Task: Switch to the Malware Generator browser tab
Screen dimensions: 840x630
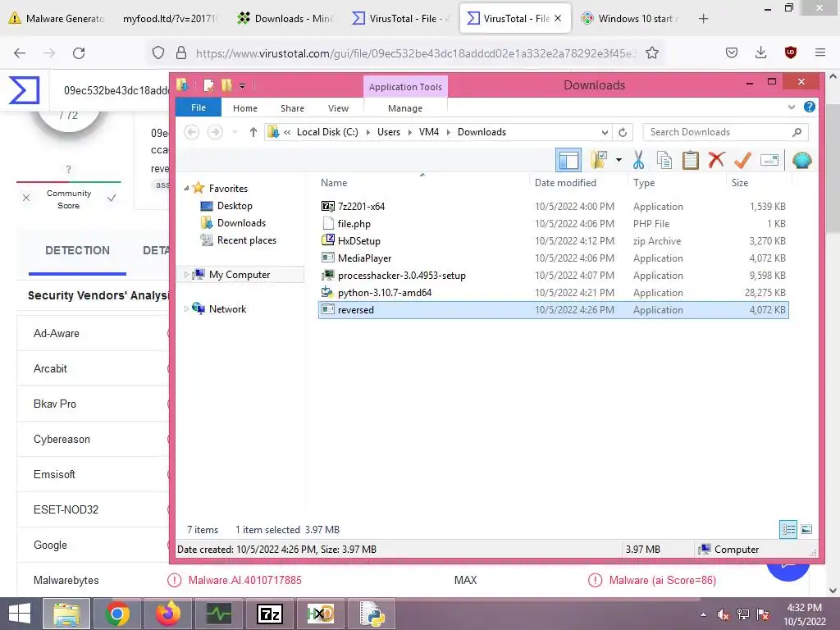Action: [x=58, y=18]
